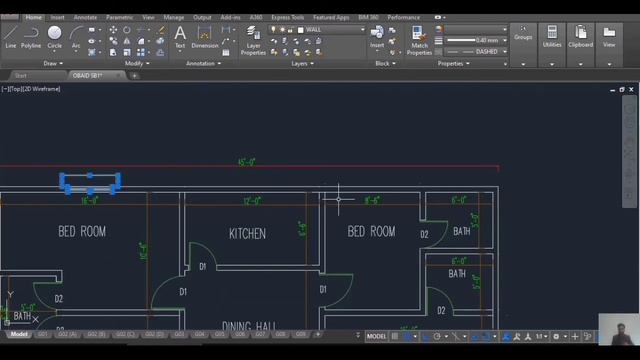This screenshot has width=640, height=360.
Task: Select the Line tool
Action: coord(10,37)
